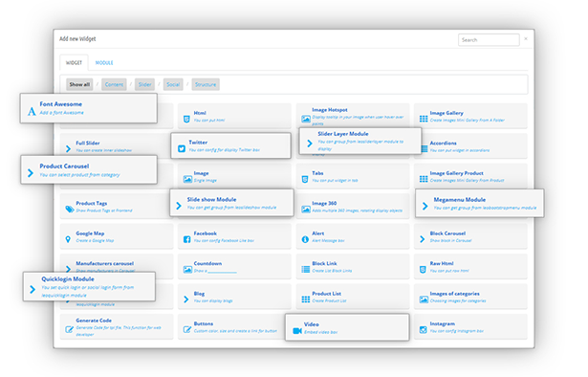The width and height of the screenshot is (588, 377).
Task: Click 'Add a font Awesome' description
Action: (61, 113)
